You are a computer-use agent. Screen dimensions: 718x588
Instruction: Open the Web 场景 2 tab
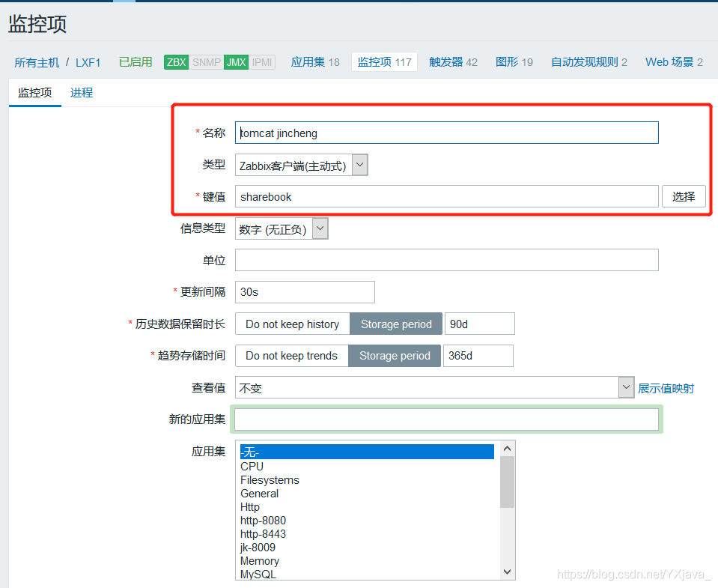click(674, 62)
